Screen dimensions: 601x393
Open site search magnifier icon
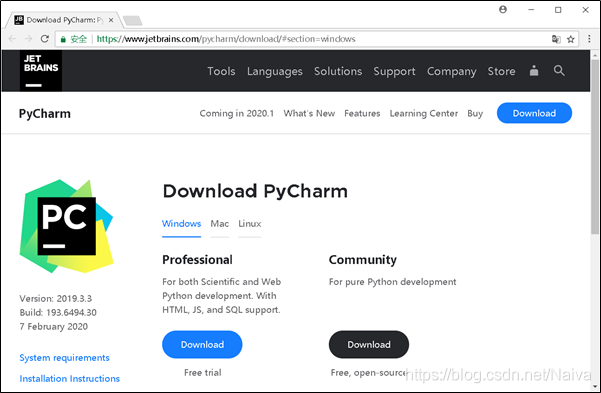(559, 71)
